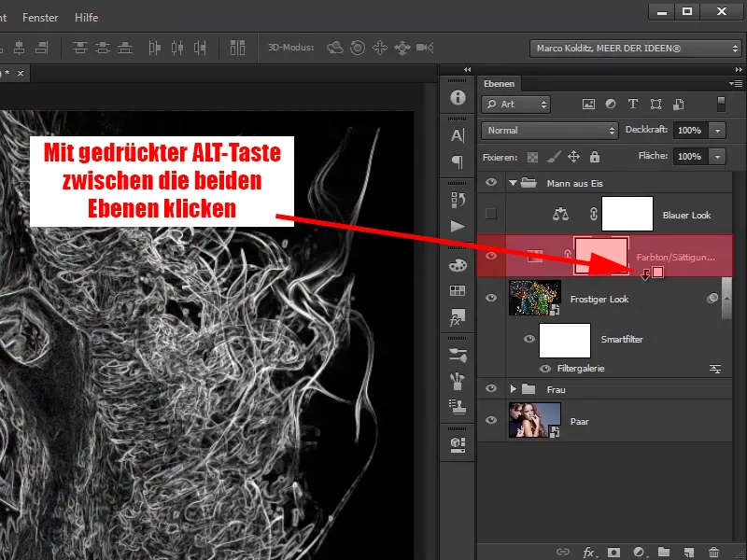Viewport: 747px width, 560px height.
Task: Create a new layer with the page icon
Action: [x=689, y=553]
